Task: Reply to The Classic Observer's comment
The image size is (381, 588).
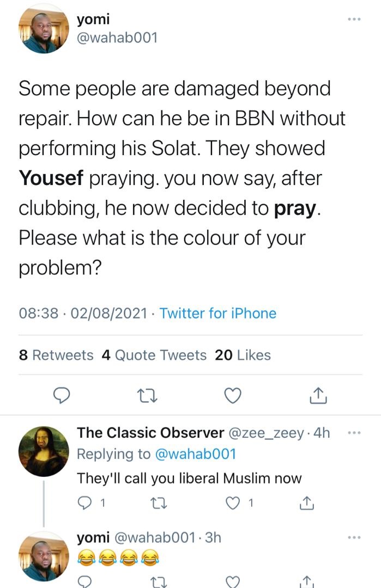Action: 84,504
